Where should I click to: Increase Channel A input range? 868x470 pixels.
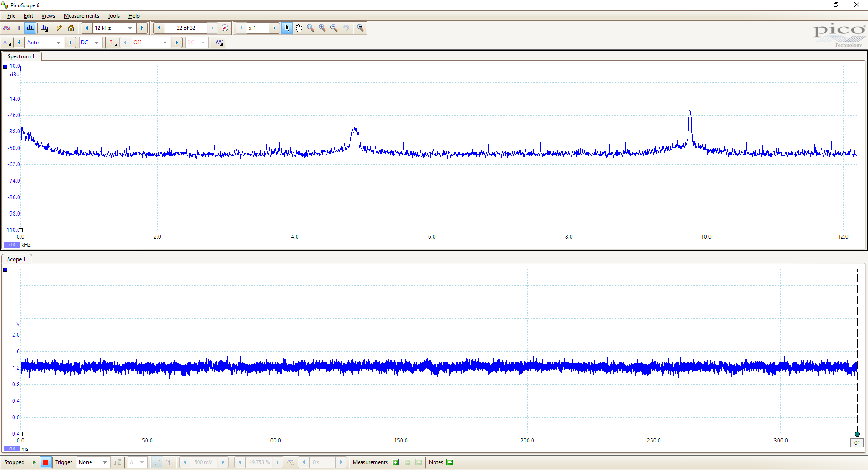pos(70,42)
